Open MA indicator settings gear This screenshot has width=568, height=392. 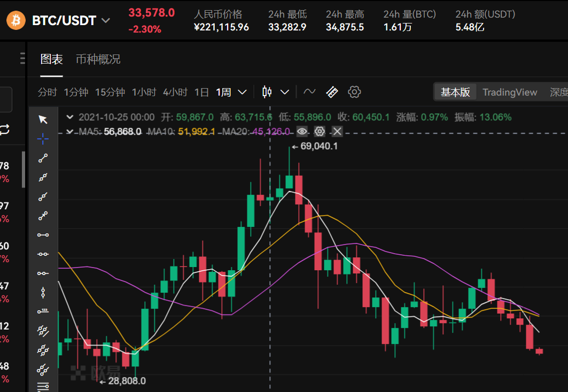coord(320,131)
